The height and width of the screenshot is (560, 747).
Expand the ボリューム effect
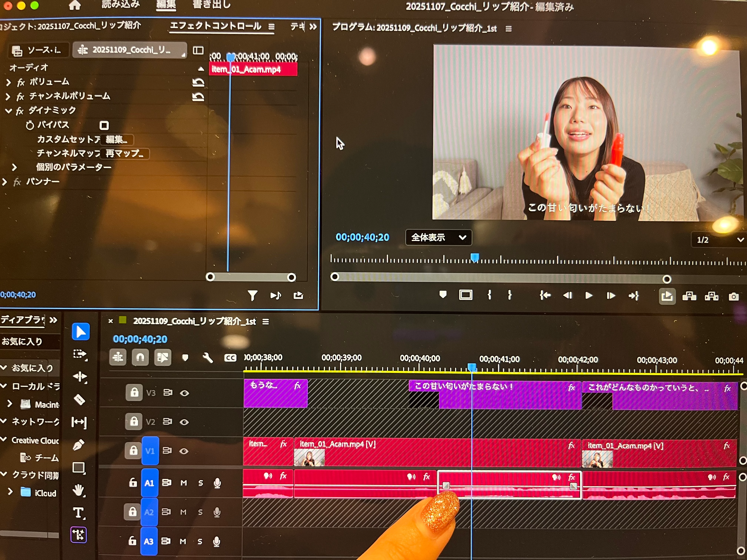pos(9,82)
